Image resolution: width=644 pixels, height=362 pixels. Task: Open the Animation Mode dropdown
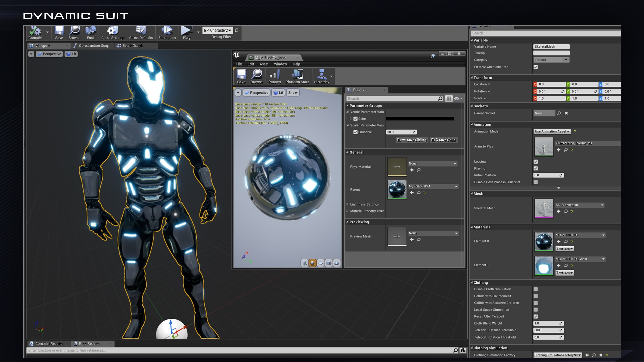point(552,131)
